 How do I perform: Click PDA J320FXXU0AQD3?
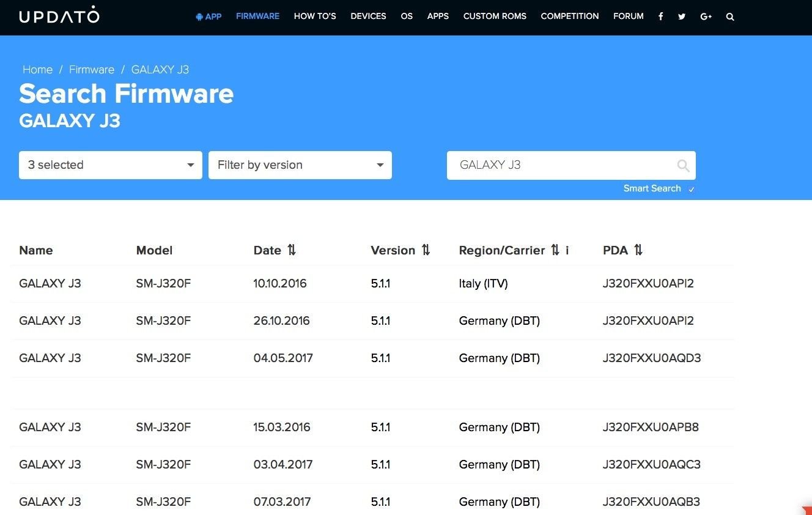(652, 358)
